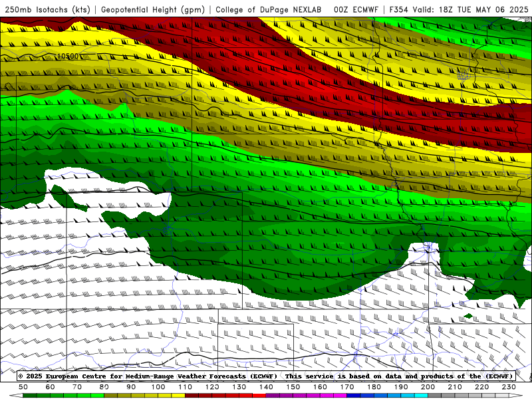Screen dimensions: 532x399
Task: Click the "180" value on the color scale
Action: [374, 387]
